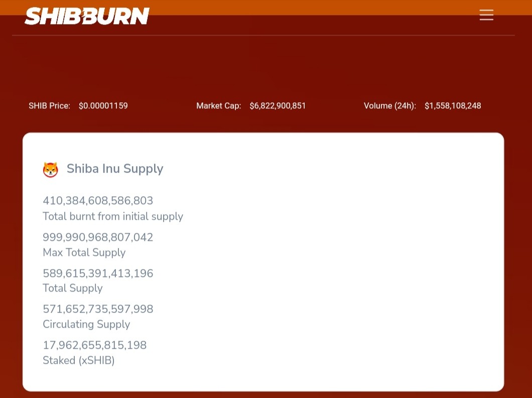
Task: Select the $1,558,108,248 volume value
Action: [453, 105]
